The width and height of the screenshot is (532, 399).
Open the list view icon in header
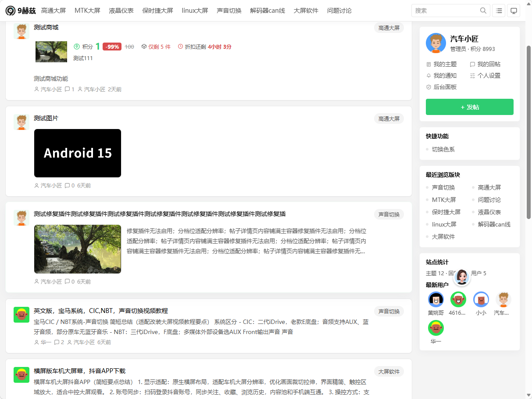[x=499, y=11]
